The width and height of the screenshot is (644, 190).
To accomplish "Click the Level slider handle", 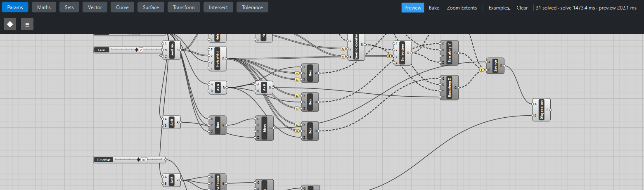I will click(x=137, y=50).
